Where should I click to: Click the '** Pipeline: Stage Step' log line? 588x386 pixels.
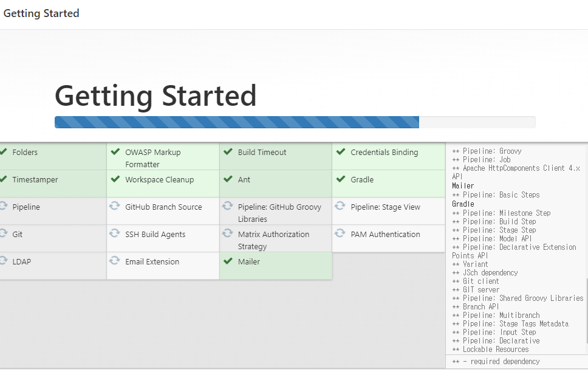click(494, 230)
